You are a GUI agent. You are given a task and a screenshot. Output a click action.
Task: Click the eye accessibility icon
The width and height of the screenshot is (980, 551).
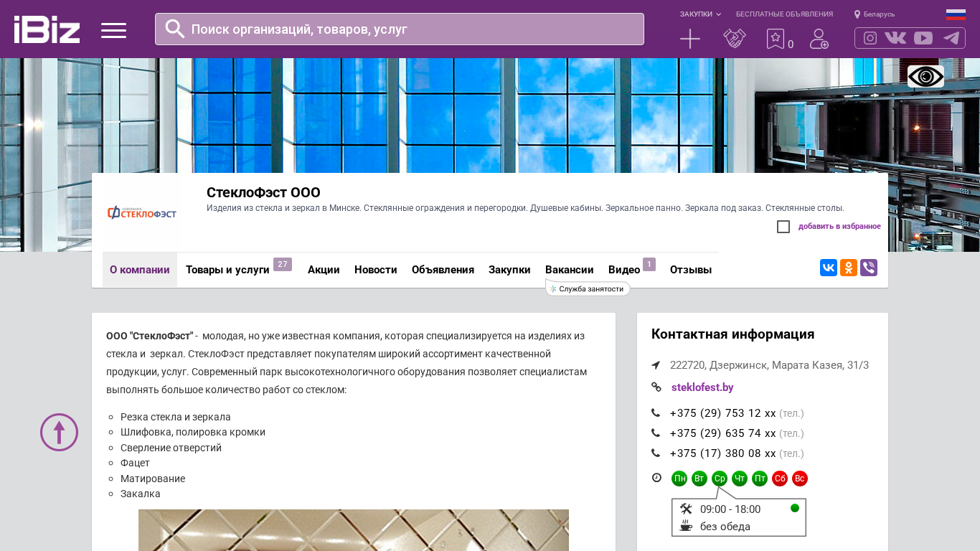(x=925, y=76)
